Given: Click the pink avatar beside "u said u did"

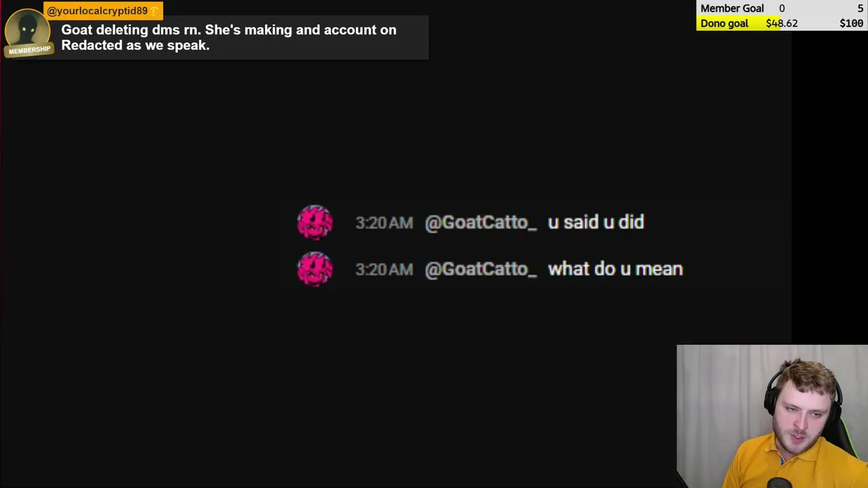Looking at the screenshot, I should (x=315, y=222).
